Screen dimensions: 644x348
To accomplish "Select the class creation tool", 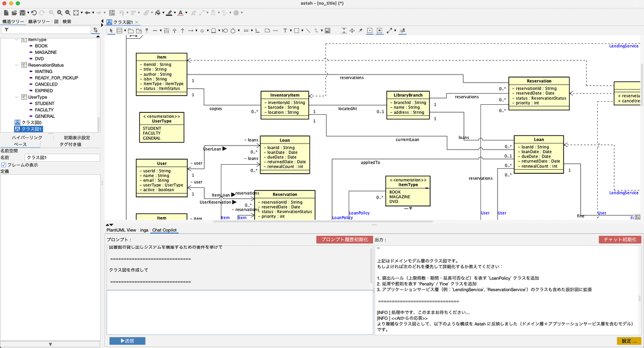I will (x=120, y=31).
